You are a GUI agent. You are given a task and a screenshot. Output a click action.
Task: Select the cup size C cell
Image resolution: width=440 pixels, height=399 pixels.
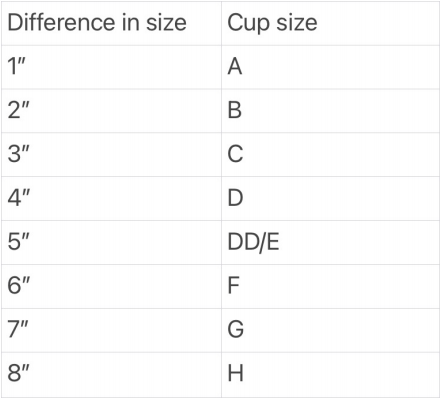tap(330, 155)
